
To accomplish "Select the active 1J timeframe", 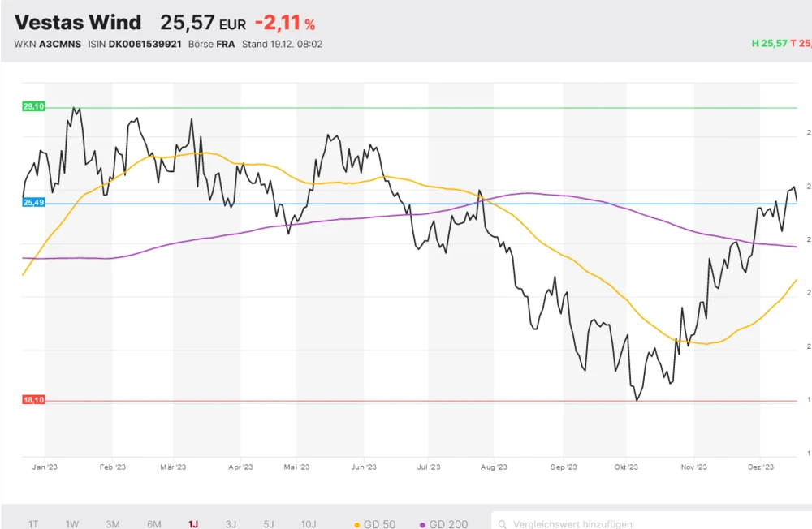I will tap(192, 524).
